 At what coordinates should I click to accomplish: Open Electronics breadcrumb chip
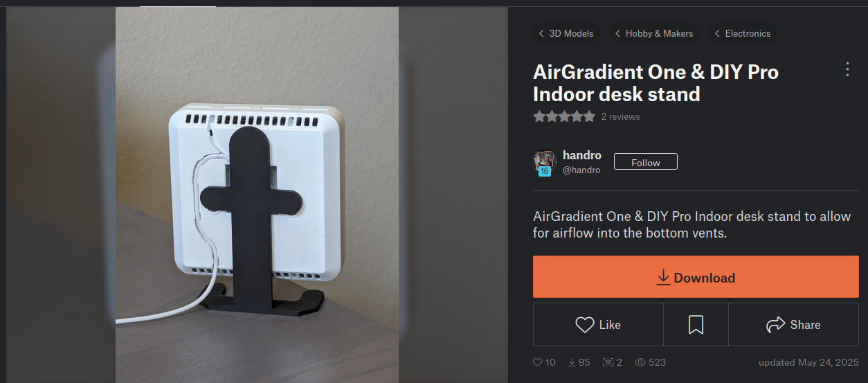[742, 33]
